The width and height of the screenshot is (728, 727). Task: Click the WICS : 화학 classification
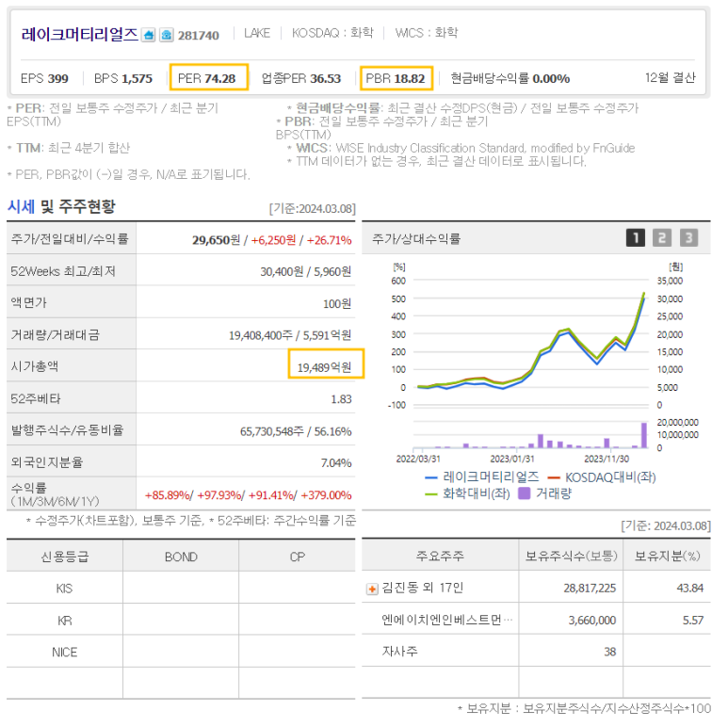click(427, 33)
